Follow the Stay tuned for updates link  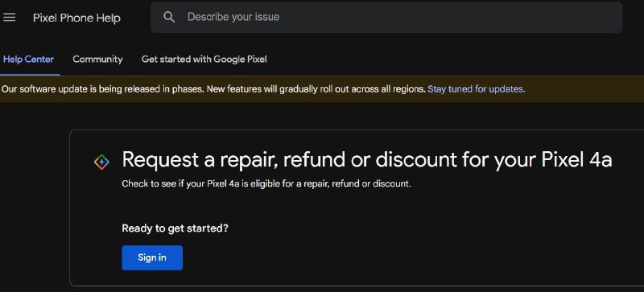click(476, 88)
